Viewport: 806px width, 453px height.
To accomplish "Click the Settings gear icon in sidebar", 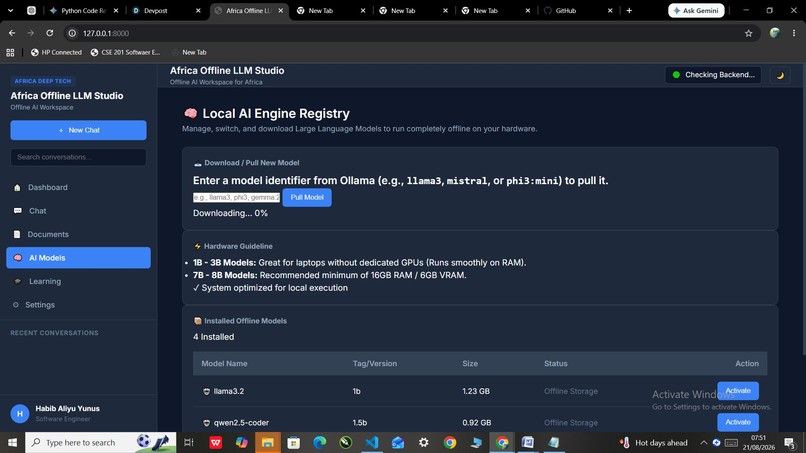I will 15,305.
